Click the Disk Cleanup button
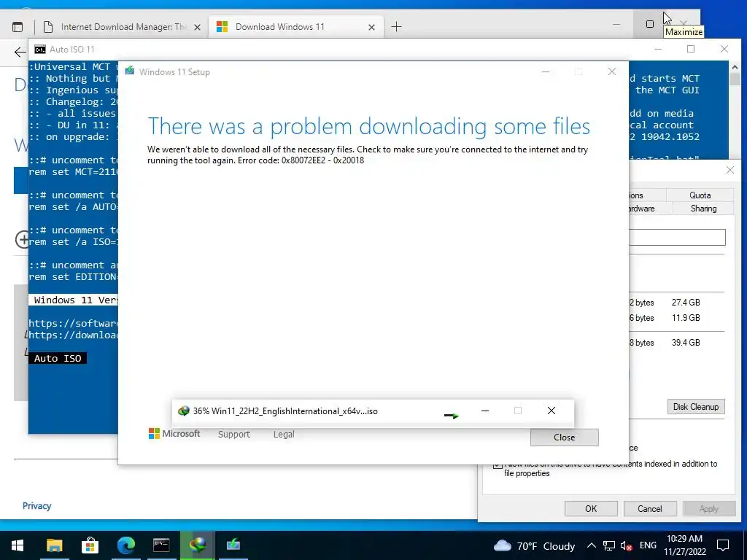Viewport: 747px width, 560px height. pos(695,407)
